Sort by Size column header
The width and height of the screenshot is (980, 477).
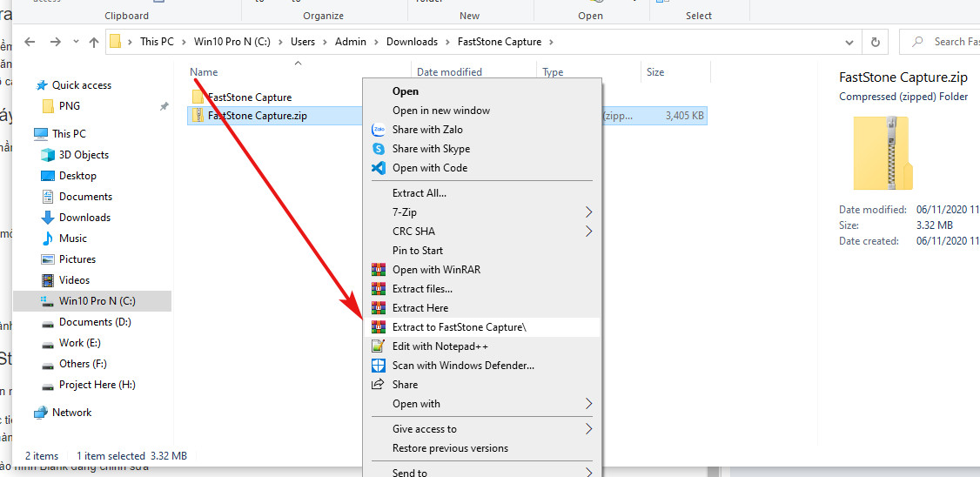click(x=655, y=72)
